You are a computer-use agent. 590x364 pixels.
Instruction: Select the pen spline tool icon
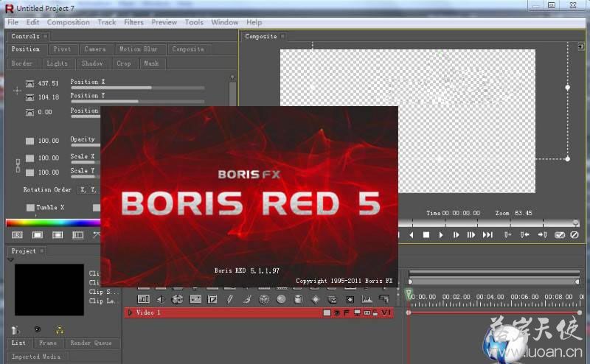(229, 299)
